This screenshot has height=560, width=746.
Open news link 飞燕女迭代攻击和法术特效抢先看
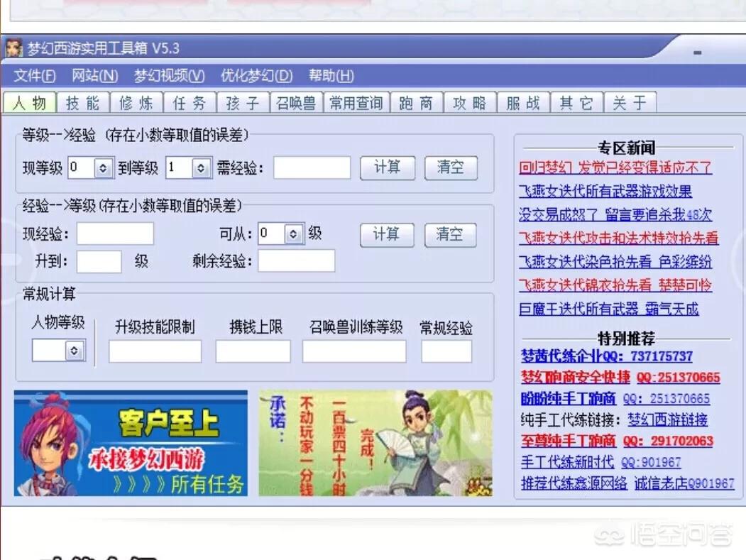click(x=618, y=238)
